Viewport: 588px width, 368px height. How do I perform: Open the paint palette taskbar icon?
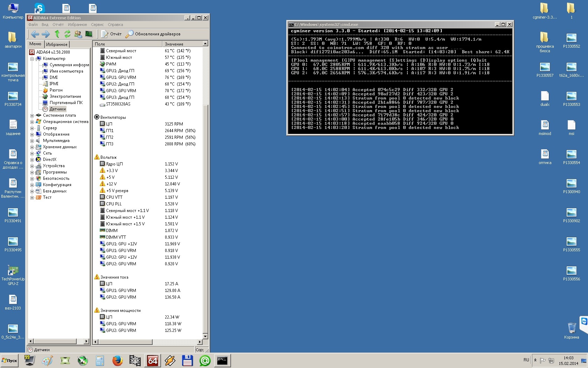[x=47, y=361]
